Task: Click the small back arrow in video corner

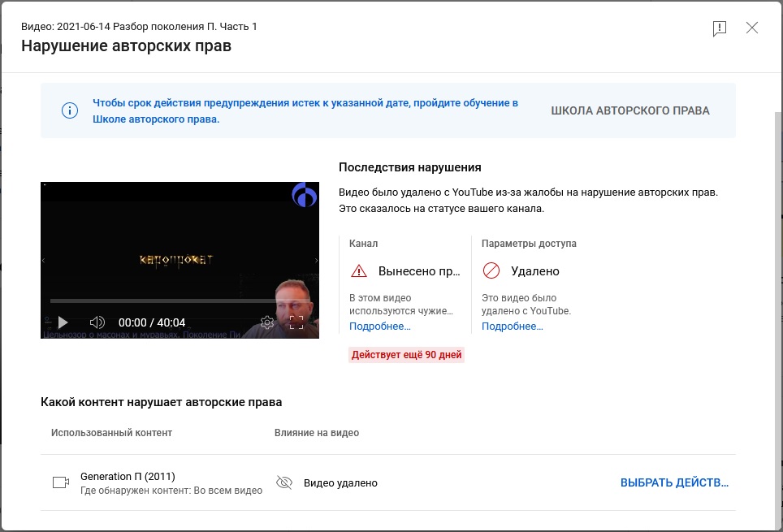Action: pyautogui.click(x=45, y=185)
